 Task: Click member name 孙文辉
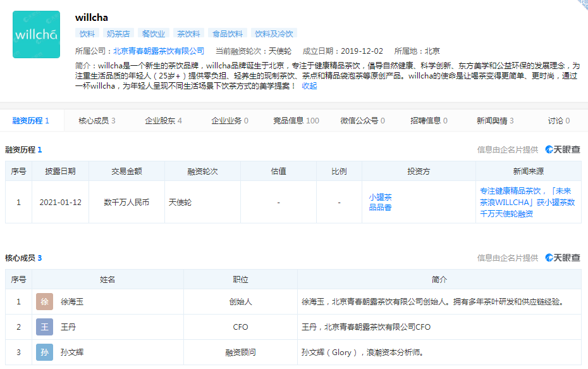click(72, 352)
